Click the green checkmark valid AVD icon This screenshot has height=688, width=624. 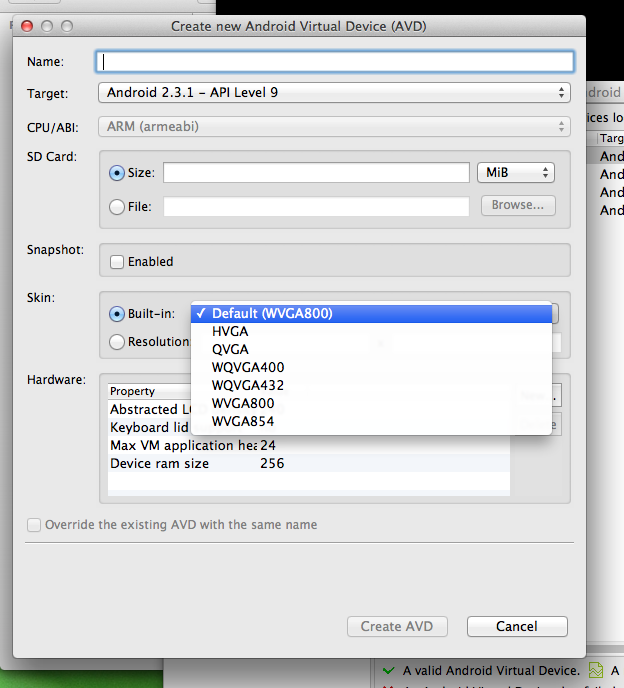388,670
